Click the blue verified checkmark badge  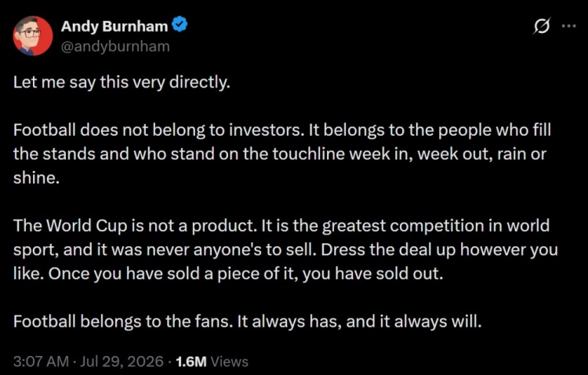pyautogui.click(x=180, y=24)
